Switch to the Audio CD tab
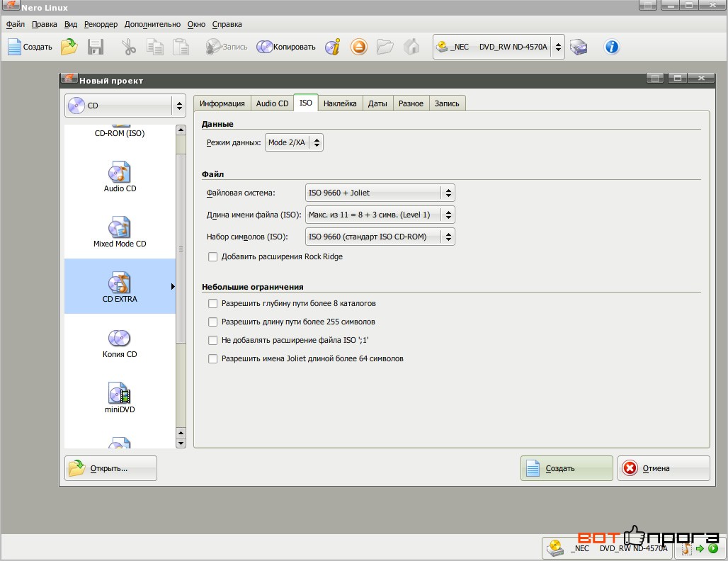 click(272, 103)
